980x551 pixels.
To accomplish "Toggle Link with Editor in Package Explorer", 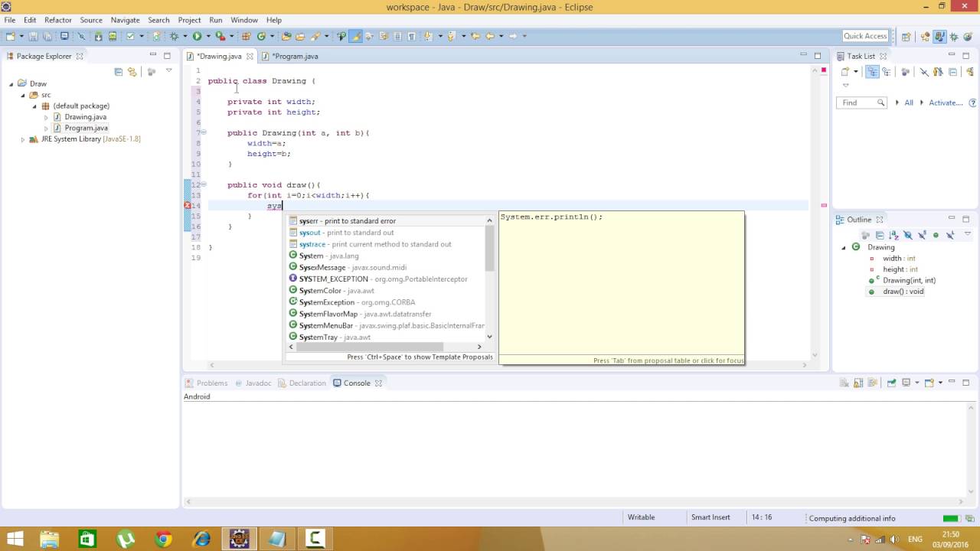I will coord(132,72).
